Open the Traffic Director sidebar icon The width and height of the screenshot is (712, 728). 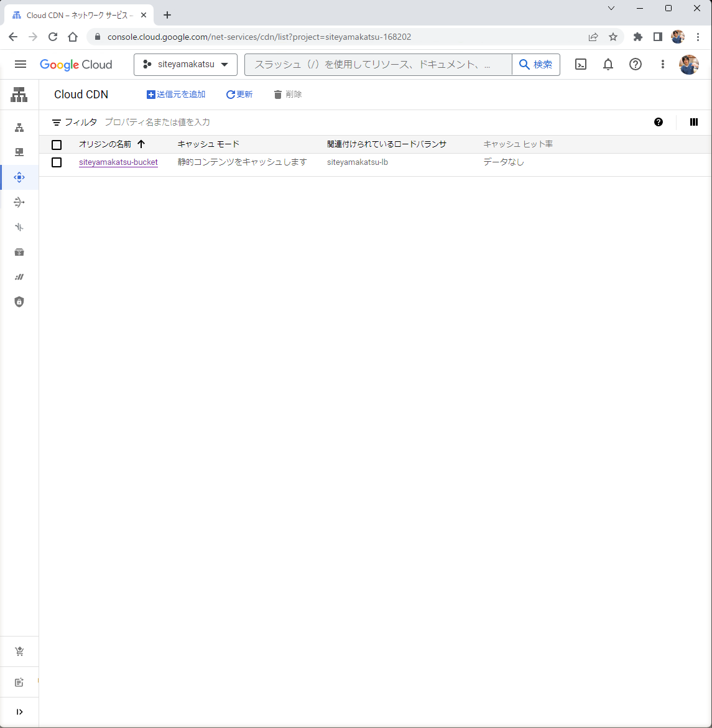19,227
